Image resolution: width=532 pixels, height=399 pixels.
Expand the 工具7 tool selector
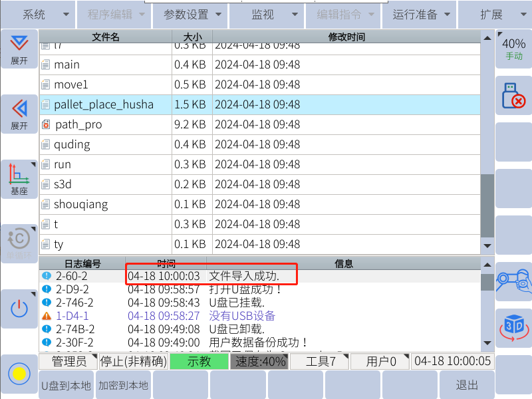coord(321,362)
